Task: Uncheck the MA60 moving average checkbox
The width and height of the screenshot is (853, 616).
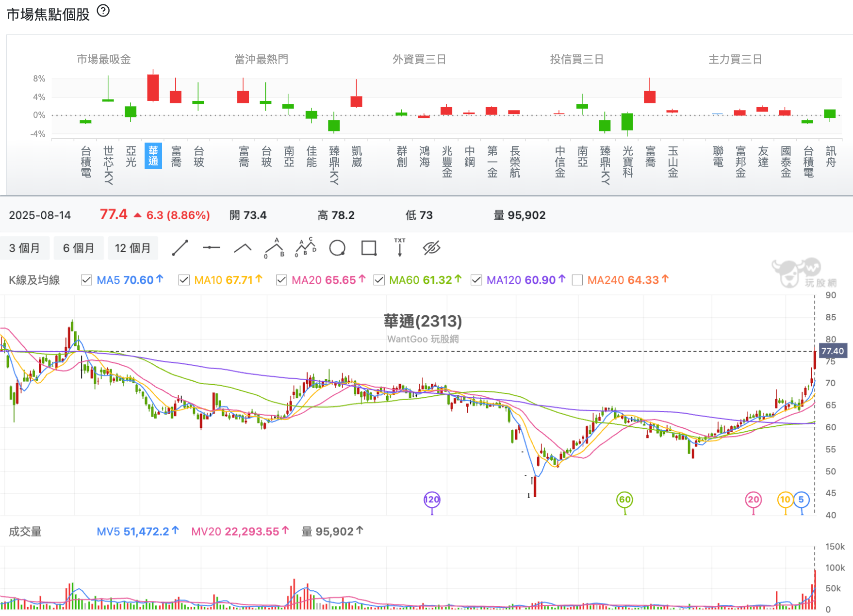Action: click(379, 280)
